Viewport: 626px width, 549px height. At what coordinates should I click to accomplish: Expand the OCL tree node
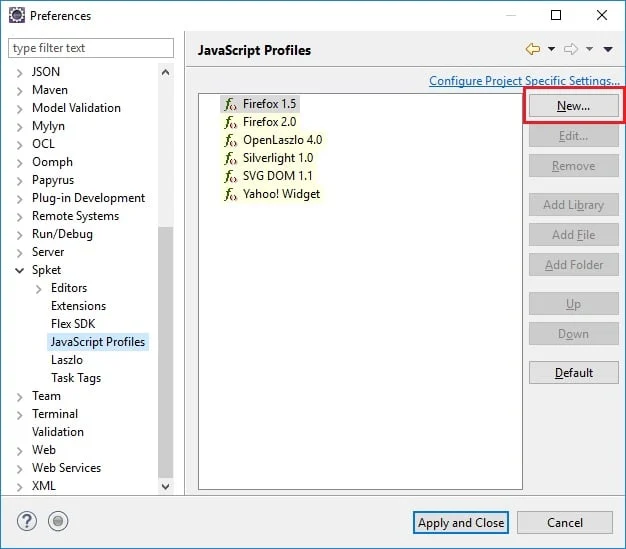19,145
